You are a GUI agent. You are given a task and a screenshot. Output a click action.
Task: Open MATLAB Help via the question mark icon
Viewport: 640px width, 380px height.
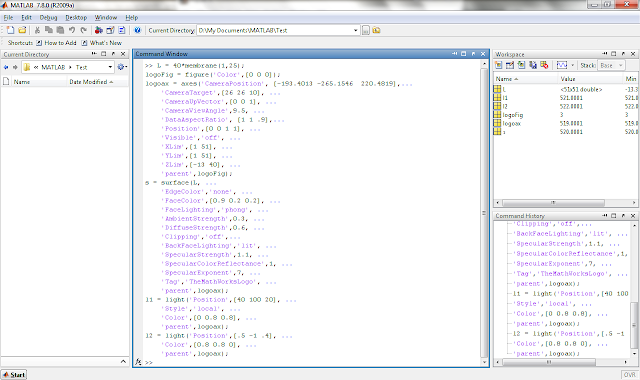[138, 30]
